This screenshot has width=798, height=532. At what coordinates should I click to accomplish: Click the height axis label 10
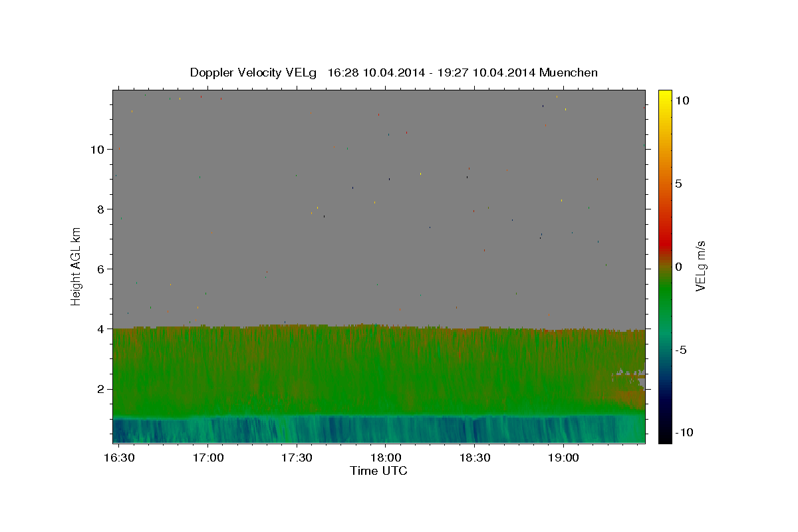98,149
